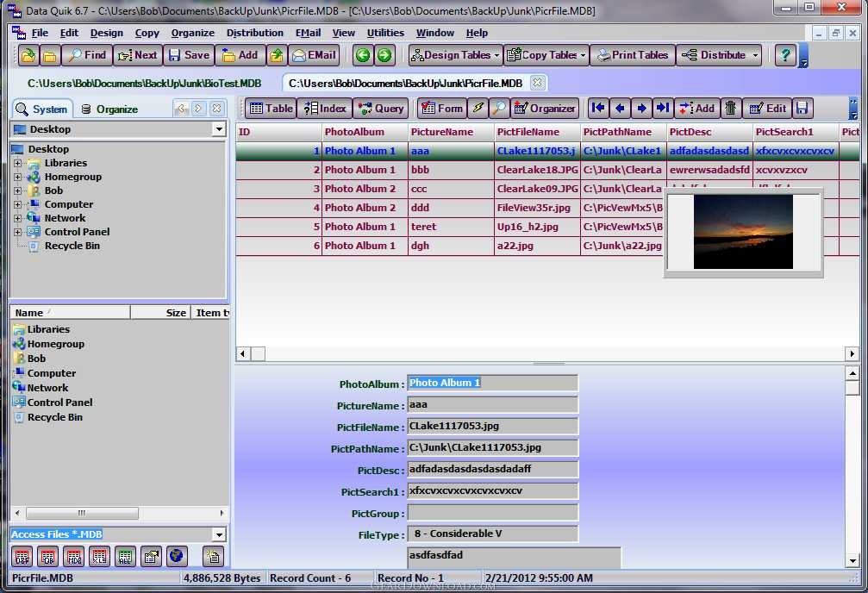Select the 'ClearLake18.JPG' cell
This screenshot has height=593, width=868.
[537, 170]
